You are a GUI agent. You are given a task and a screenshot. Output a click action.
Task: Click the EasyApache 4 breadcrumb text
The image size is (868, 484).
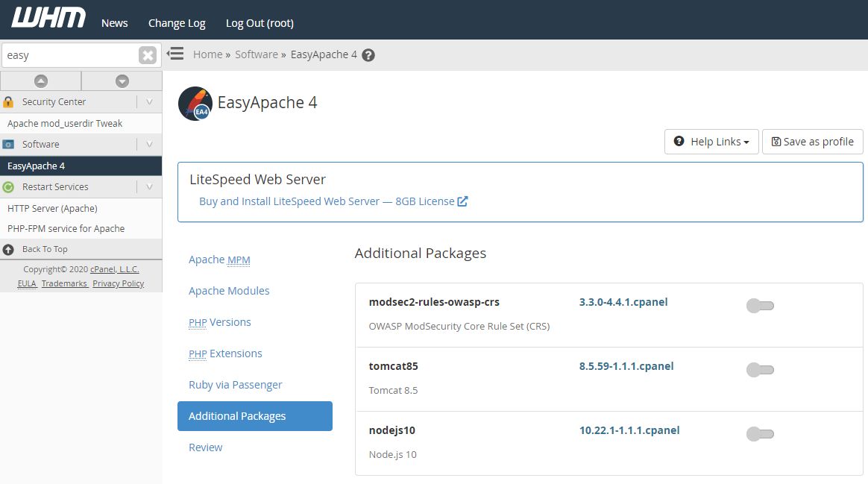tap(324, 55)
